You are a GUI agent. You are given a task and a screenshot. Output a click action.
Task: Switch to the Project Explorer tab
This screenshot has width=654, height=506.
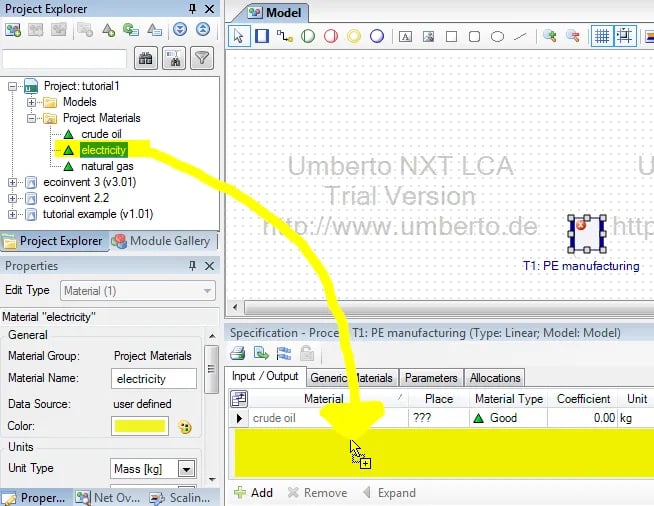(x=54, y=241)
